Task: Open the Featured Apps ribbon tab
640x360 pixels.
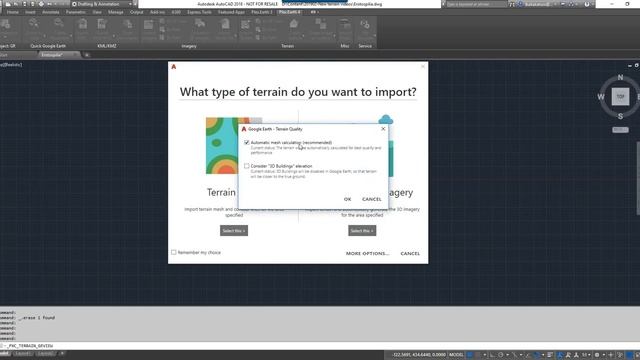Action: pyautogui.click(x=231, y=12)
